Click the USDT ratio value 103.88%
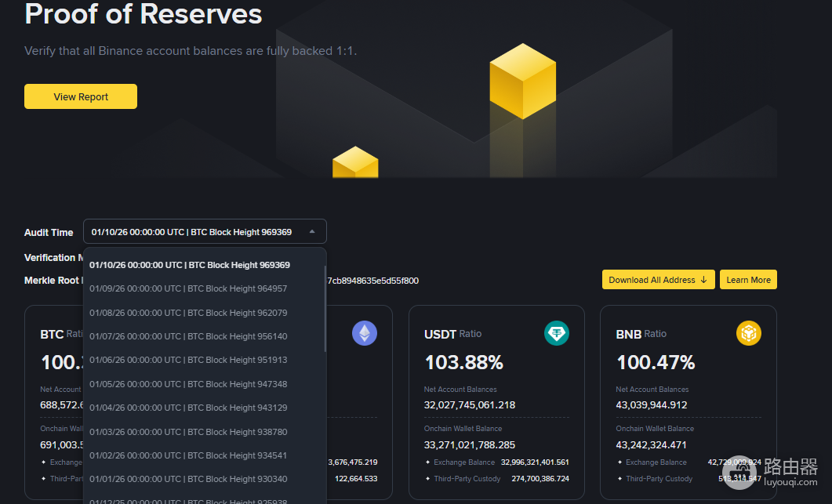The height and width of the screenshot is (504, 832). 463,362
